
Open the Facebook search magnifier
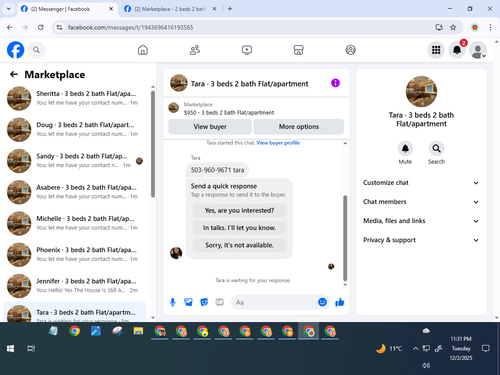click(36, 50)
